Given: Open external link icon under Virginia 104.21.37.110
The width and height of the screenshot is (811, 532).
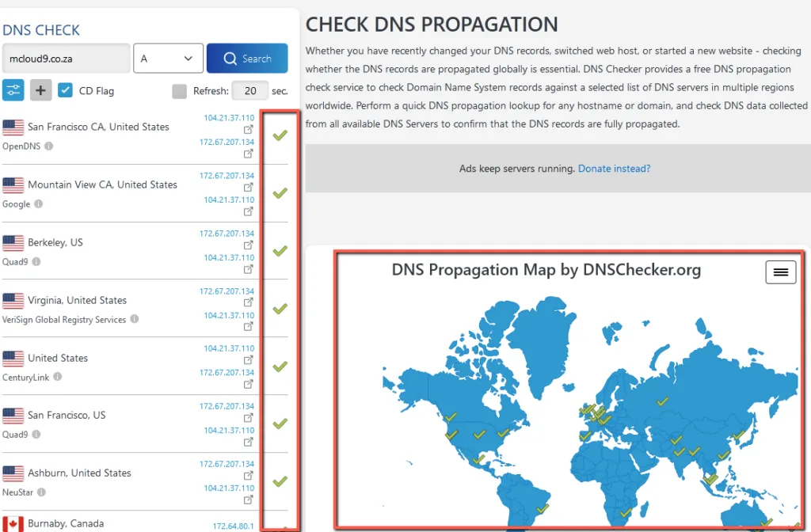Looking at the screenshot, I should point(248,327).
